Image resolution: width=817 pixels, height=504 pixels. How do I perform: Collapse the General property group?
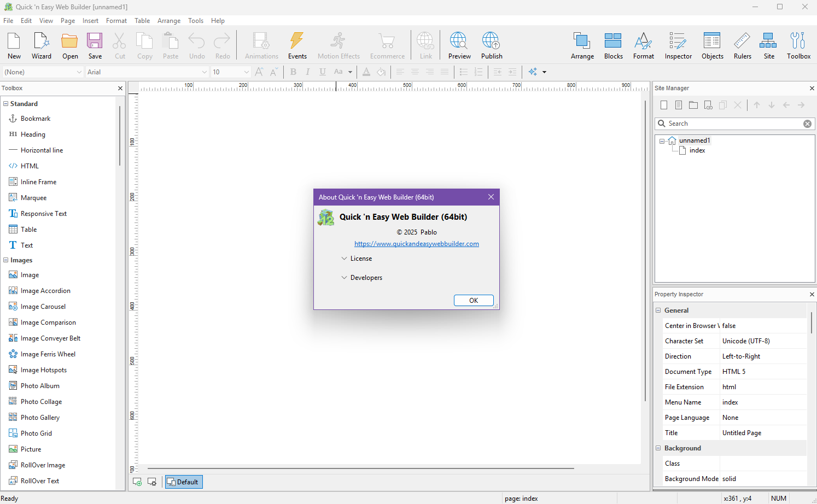pos(658,310)
